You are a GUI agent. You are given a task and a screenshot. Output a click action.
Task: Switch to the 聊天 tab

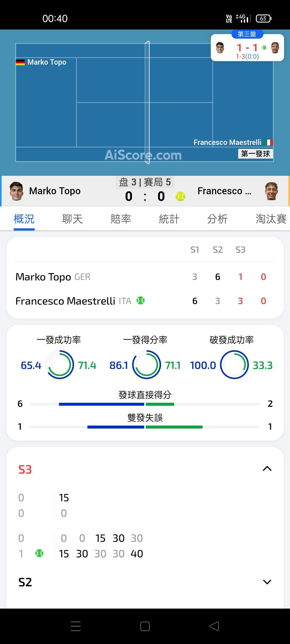point(72,219)
